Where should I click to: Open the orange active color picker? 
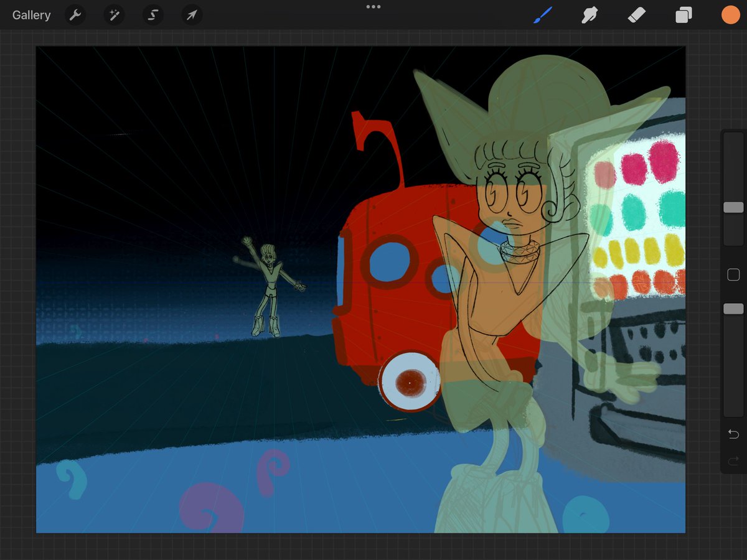[731, 15]
